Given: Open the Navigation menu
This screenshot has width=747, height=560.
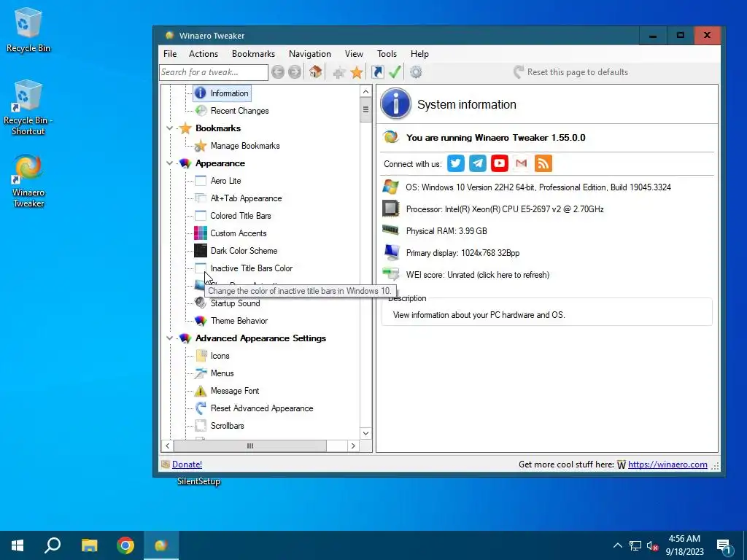Looking at the screenshot, I should tap(309, 54).
